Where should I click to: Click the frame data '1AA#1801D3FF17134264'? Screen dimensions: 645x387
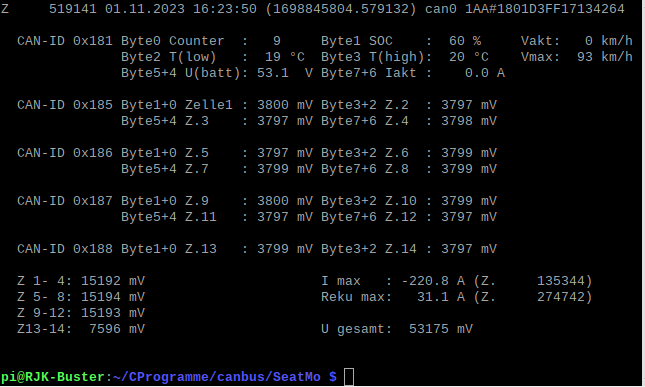tap(545, 9)
